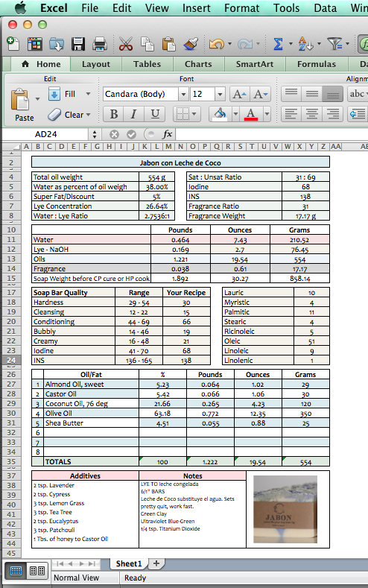Open the fill color dropdown arrow
Screen dimensions: 368x588
[x=235, y=114]
